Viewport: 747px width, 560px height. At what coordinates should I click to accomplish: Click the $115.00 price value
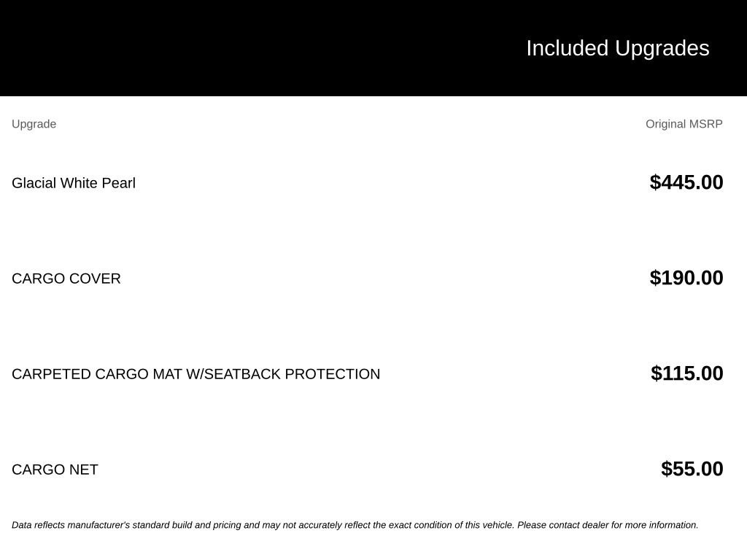click(686, 373)
